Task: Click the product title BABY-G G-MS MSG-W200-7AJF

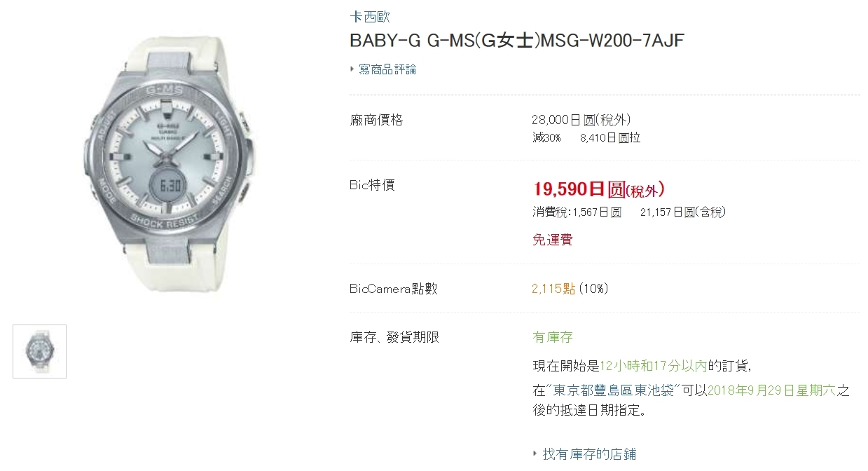Action: [516, 41]
